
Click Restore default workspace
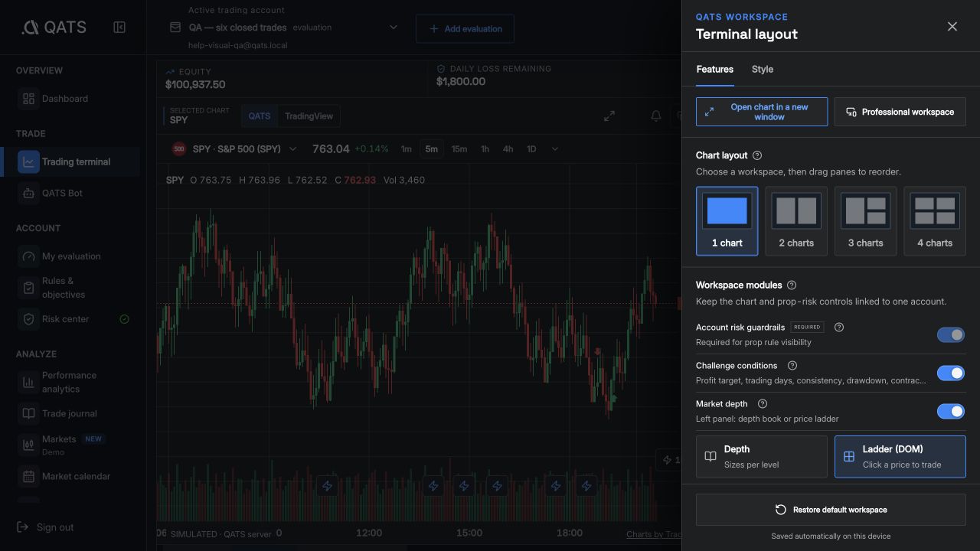[x=831, y=510]
